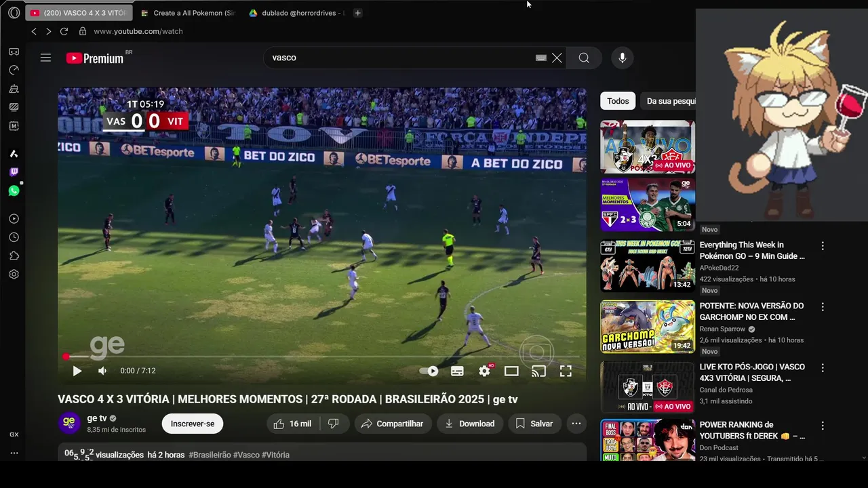The width and height of the screenshot is (868, 488).
Task: Click the #Vasco hashtag
Action: click(x=246, y=455)
